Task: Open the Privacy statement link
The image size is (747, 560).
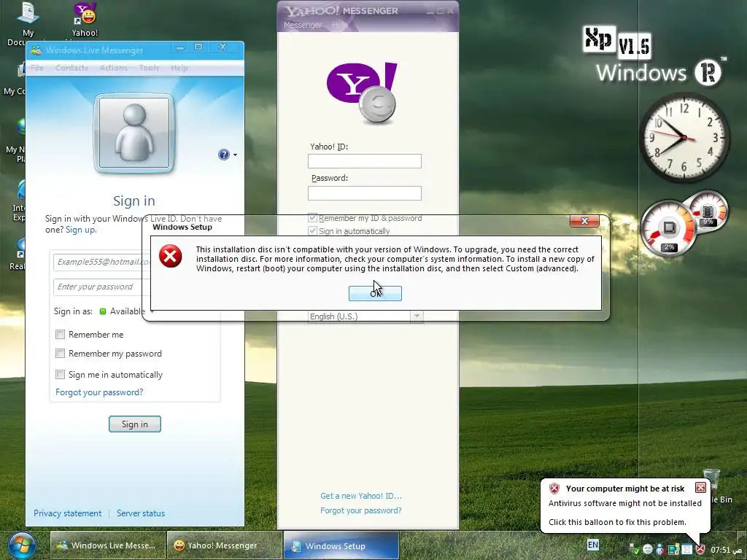Action: (x=67, y=513)
